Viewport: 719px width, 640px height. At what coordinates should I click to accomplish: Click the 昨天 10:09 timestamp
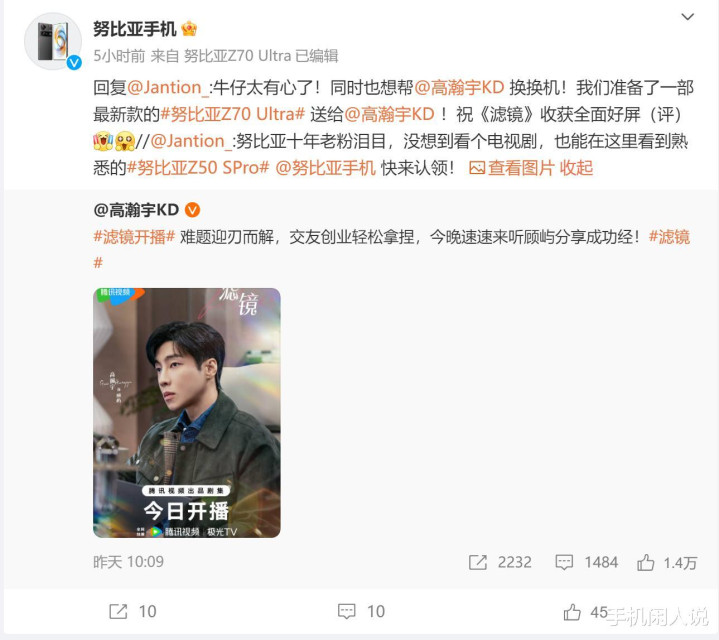coord(128,562)
